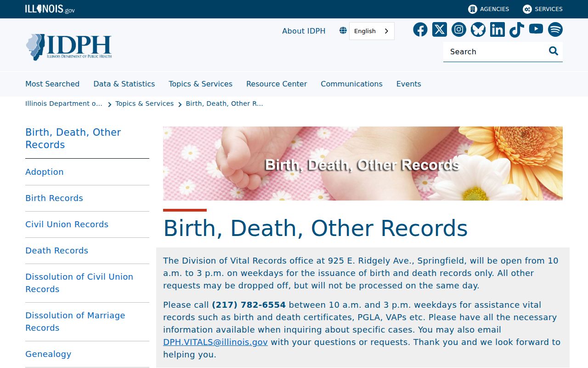Image resolution: width=588 pixels, height=368 pixels.
Task: Go to Illinois Department breadcrumb
Action: point(64,103)
